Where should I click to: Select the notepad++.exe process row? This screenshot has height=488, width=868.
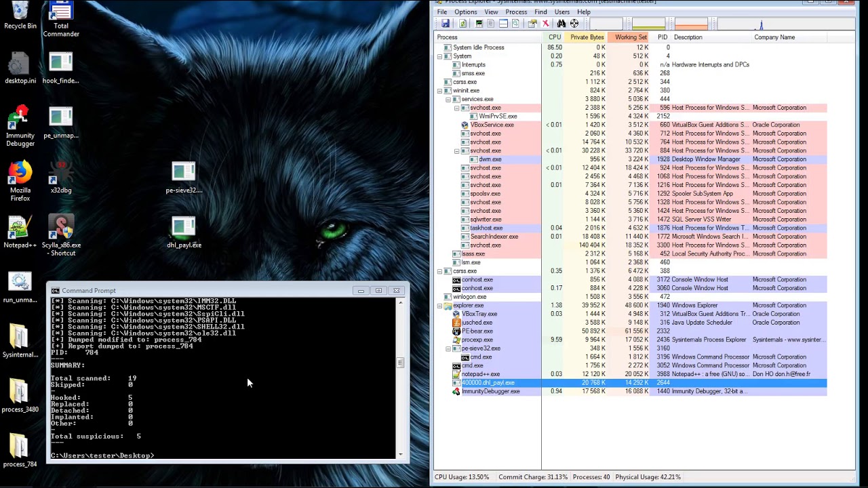pyautogui.click(x=630, y=374)
